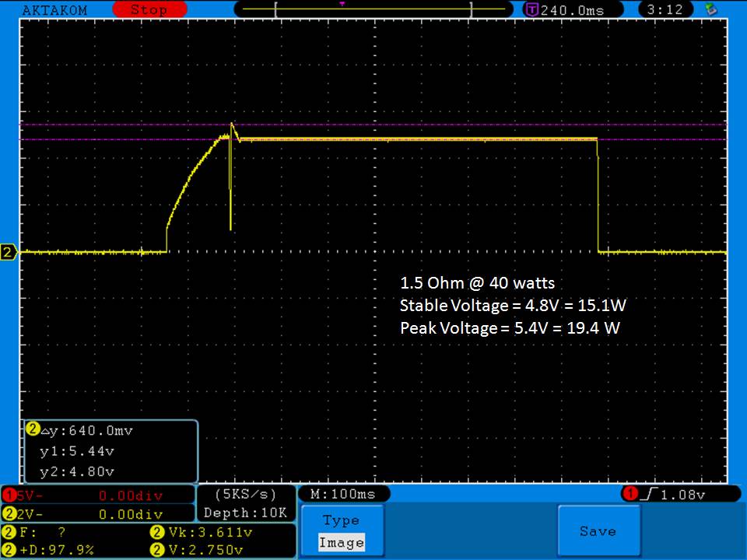
Task: Click the AKTAKOM brand label
Action: 54,10
